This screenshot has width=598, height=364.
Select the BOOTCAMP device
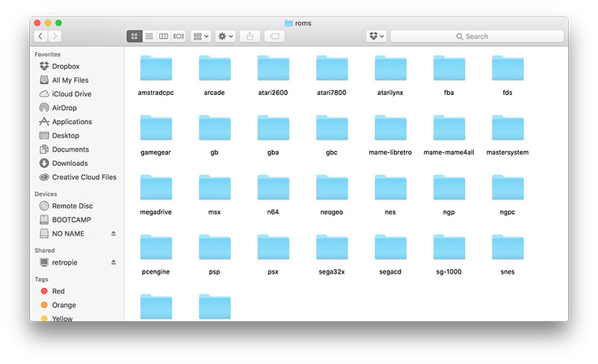click(x=72, y=220)
